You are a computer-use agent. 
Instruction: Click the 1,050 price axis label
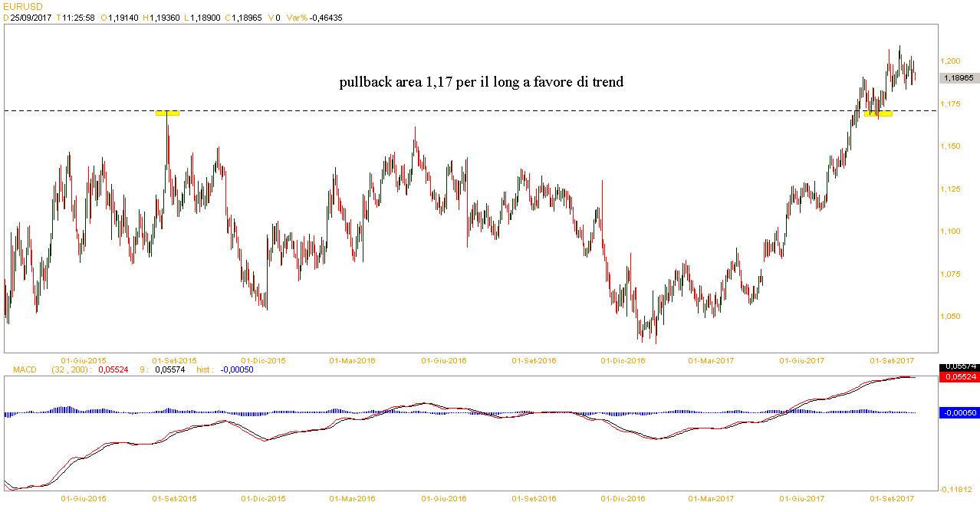pos(951,316)
